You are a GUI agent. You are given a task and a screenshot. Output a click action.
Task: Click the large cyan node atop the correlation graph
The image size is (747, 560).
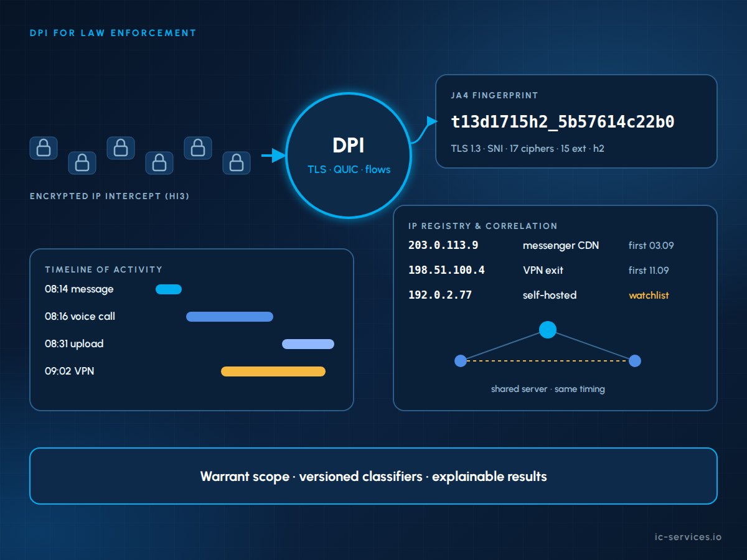coord(548,330)
